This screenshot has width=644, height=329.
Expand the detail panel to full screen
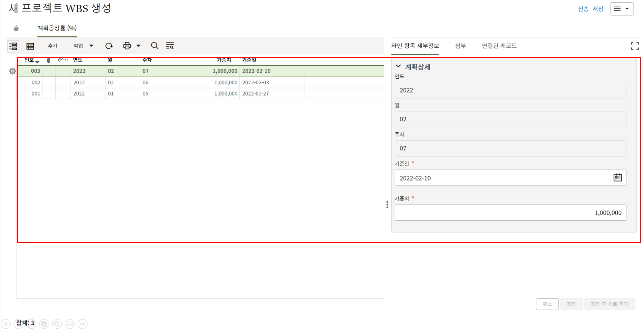pos(635,46)
